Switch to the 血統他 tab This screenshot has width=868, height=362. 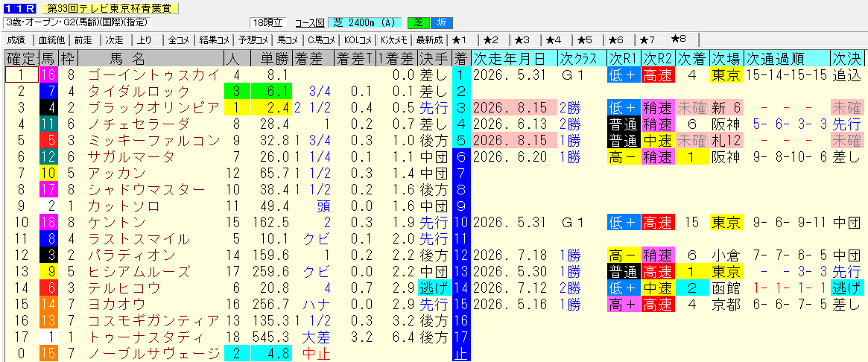click(51, 40)
